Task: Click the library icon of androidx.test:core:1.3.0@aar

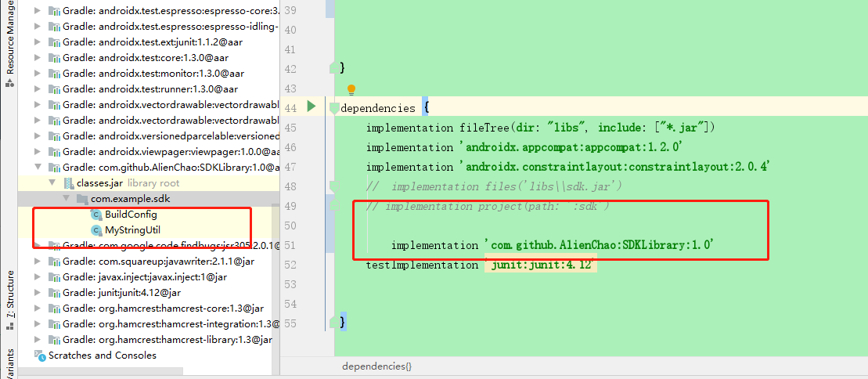Action: click(x=54, y=58)
